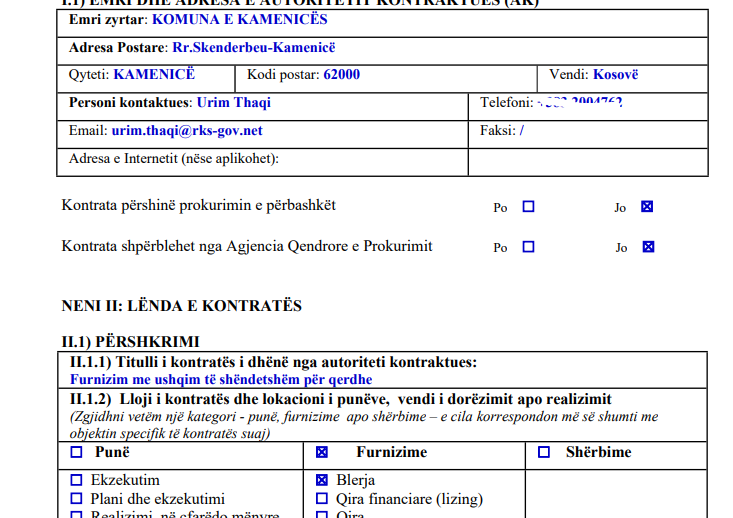
Task: Toggle Jo for Agjencia Qendrore e Prokurimit
Action: (x=648, y=247)
